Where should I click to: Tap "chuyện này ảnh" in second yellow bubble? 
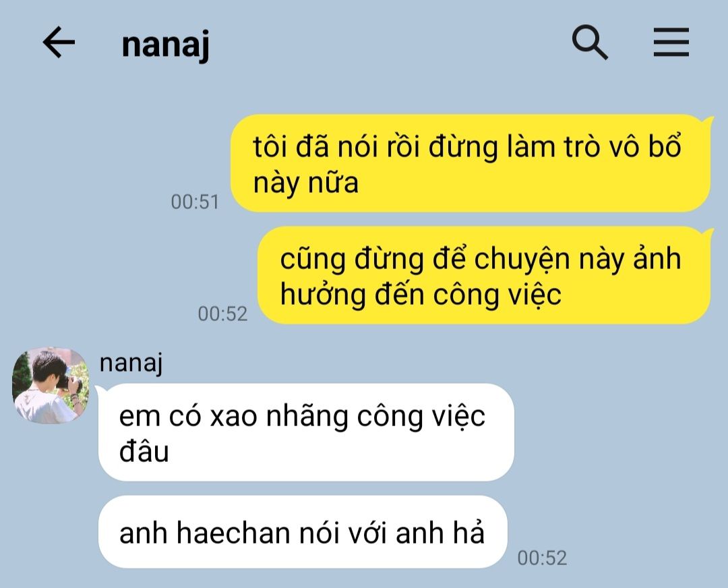click(x=578, y=259)
